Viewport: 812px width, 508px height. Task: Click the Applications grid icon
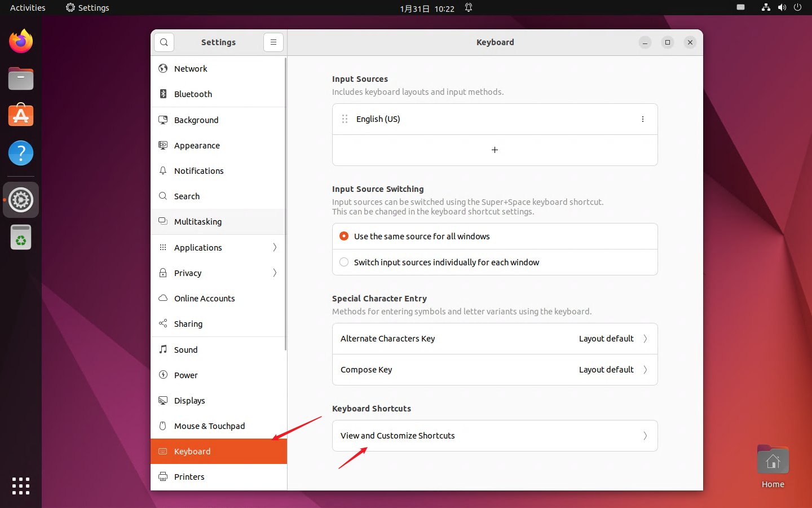pos(163,247)
